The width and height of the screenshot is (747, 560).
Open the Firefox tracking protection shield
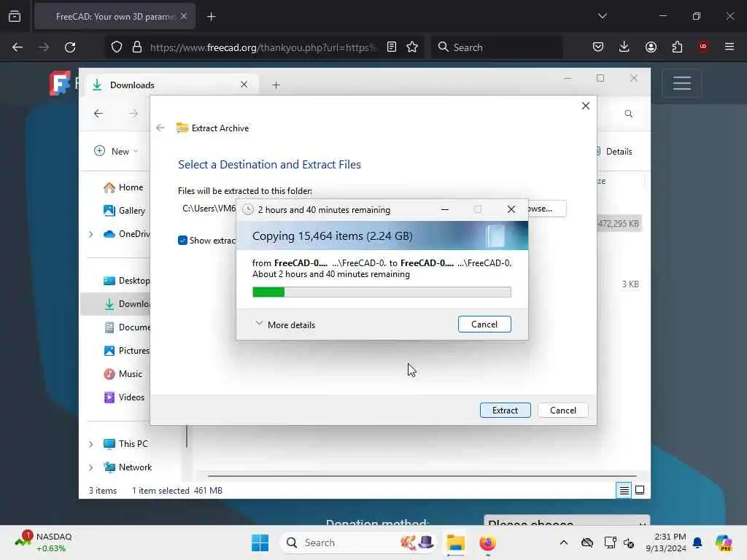click(x=117, y=47)
